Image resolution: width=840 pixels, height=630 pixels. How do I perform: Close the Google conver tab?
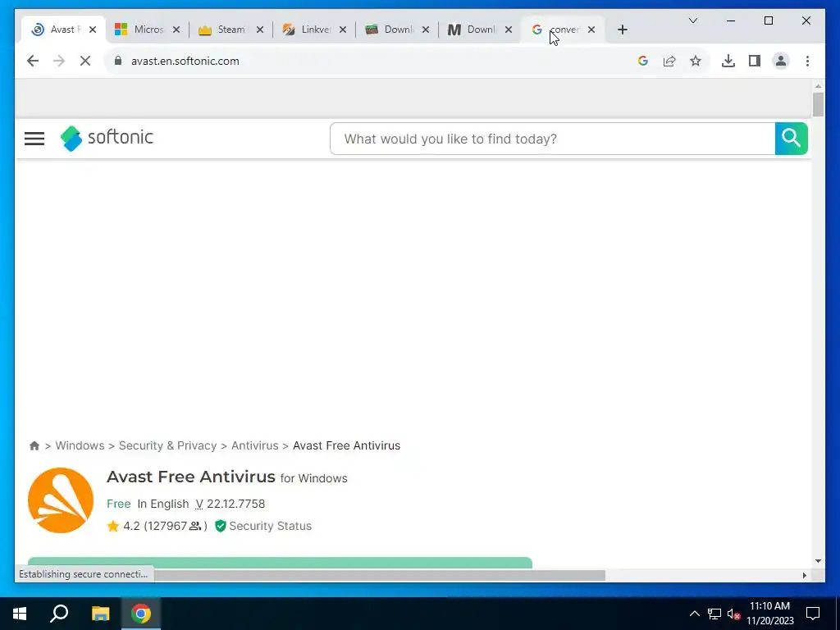click(x=591, y=30)
